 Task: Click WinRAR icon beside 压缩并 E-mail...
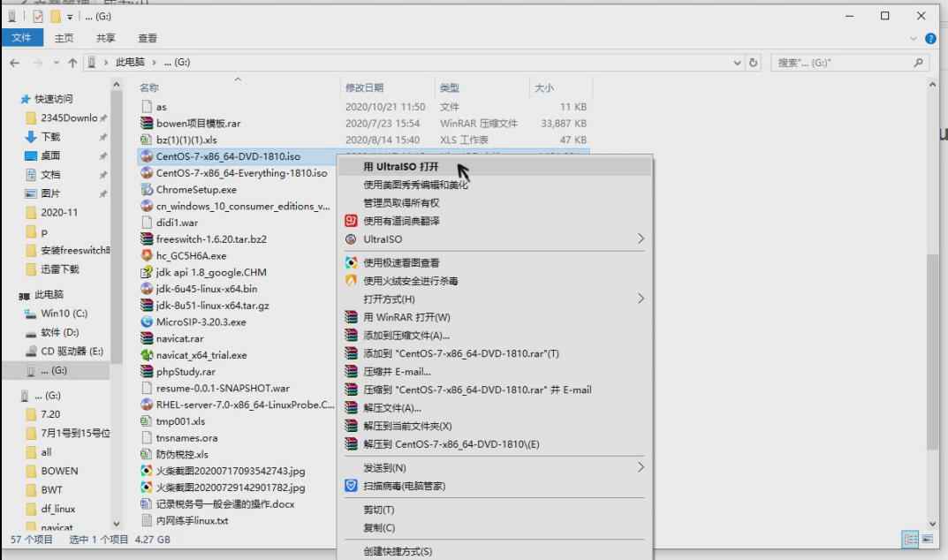(351, 371)
